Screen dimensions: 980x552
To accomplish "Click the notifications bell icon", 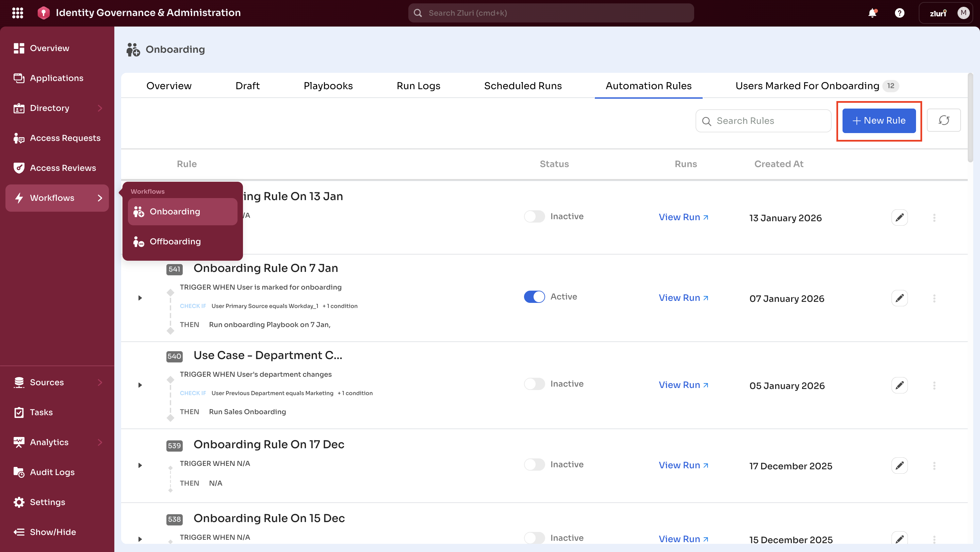I will 872,13.
